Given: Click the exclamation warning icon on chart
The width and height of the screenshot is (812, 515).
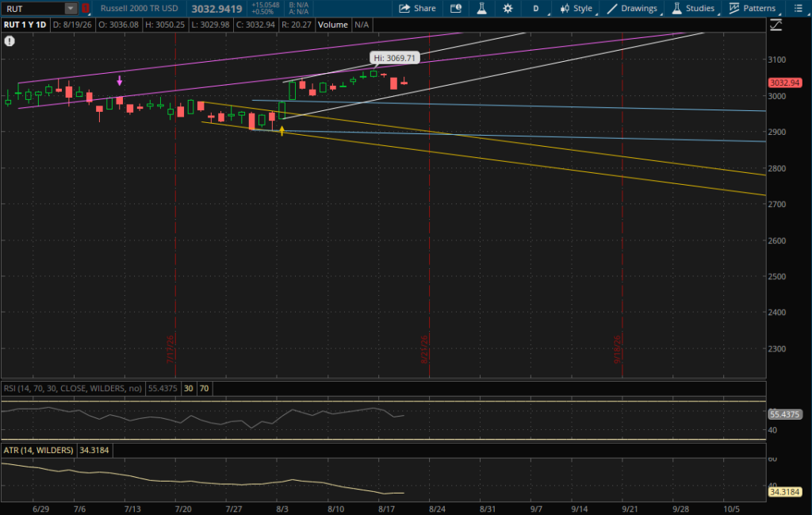Looking at the screenshot, I should click(x=10, y=41).
